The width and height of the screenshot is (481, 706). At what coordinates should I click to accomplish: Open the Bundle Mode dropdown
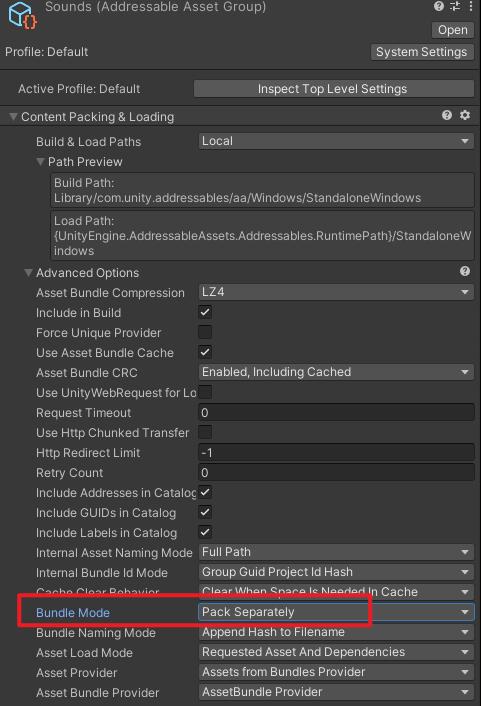coord(336,612)
